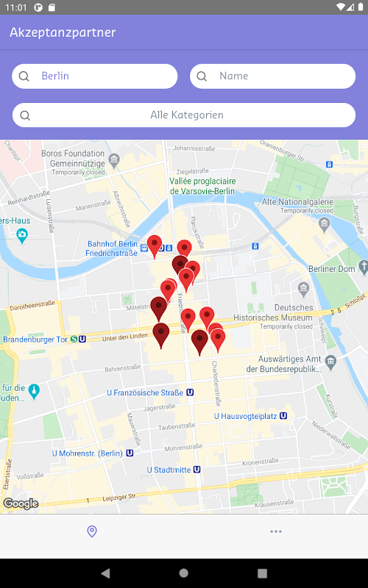
Task: Tap the Berlin city search field
Action: [95, 76]
